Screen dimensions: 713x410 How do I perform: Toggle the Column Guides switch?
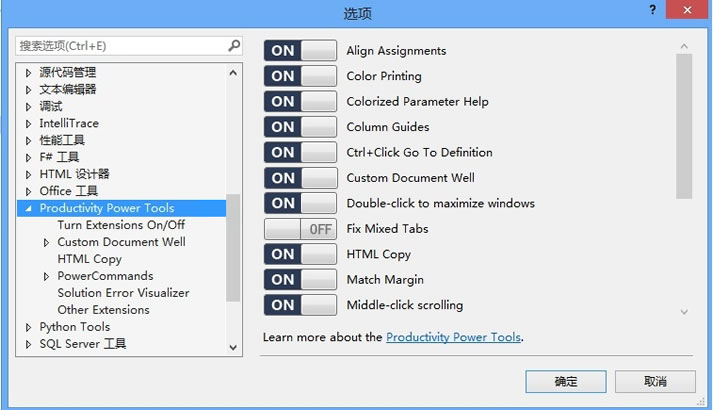tap(300, 127)
